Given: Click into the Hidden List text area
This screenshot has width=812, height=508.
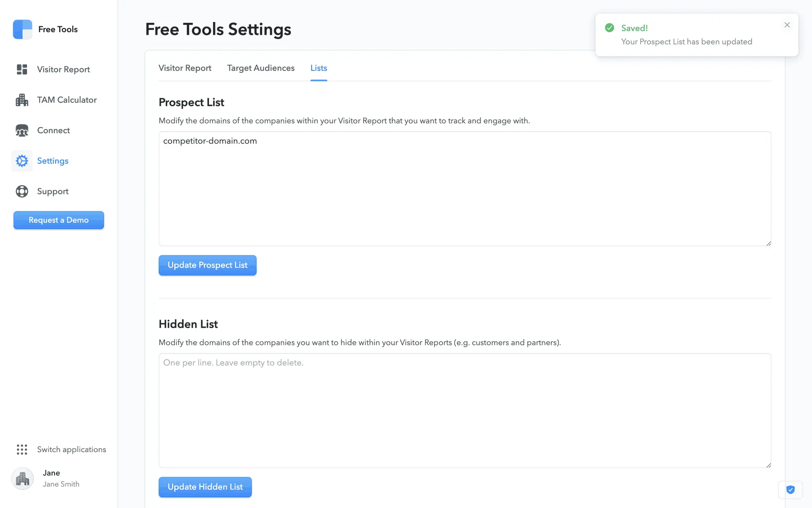Looking at the screenshot, I should (x=464, y=411).
